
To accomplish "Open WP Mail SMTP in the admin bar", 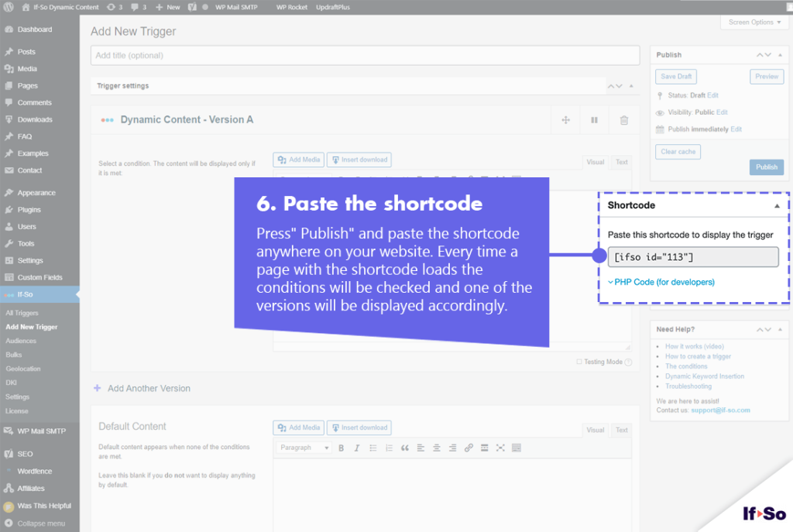I will coord(236,7).
